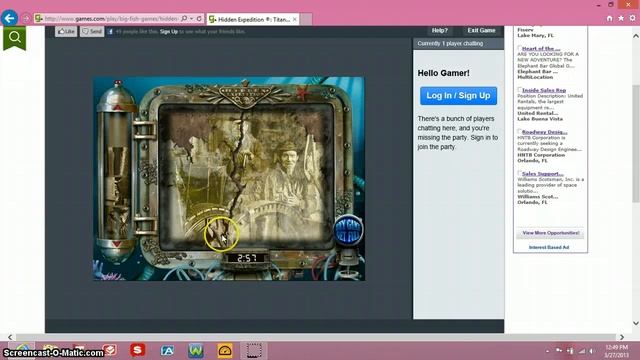
Task: Click the game timer display
Action: 247,258
